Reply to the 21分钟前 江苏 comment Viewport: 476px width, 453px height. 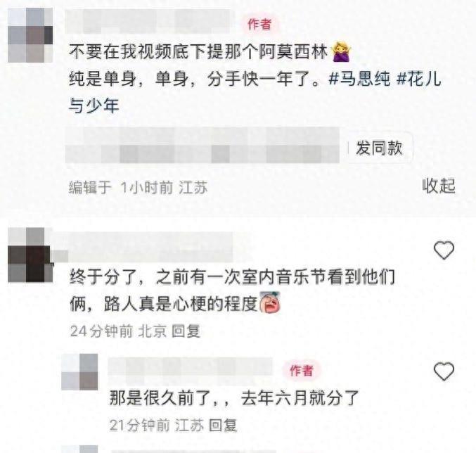[x=223, y=426]
